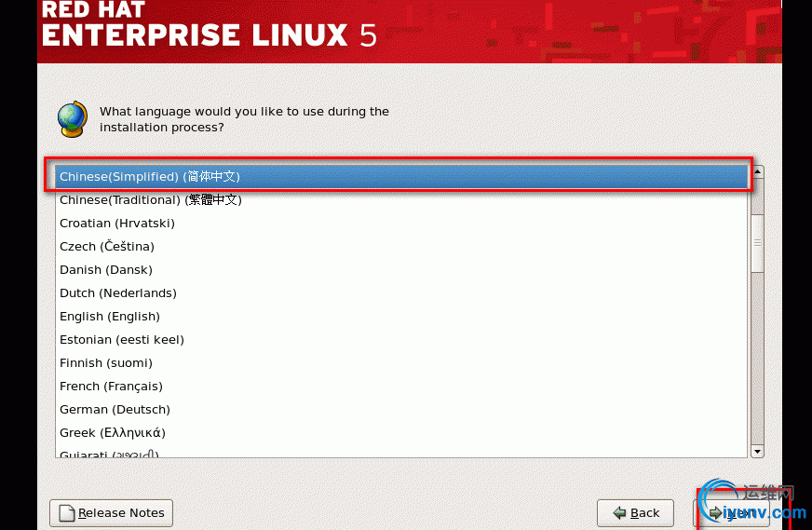The height and width of the screenshot is (530, 812).
Task: Pick Estonian (eesti keel) row
Action: [x=401, y=340]
